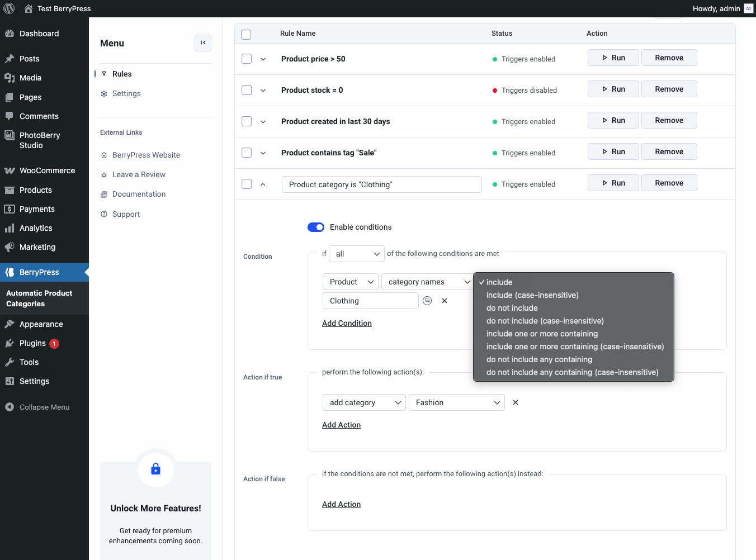The image size is (756, 560).
Task: Click the Appearance paintbrush icon
Action: click(x=10, y=324)
